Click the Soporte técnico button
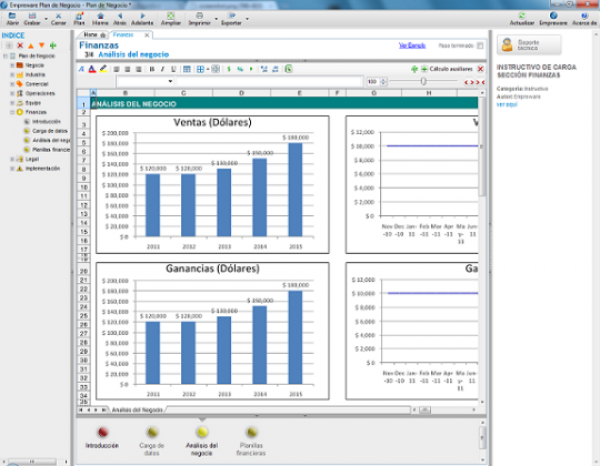600x466 pixels. coord(529,45)
